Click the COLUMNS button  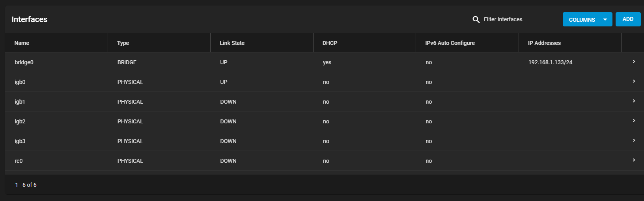point(582,19)
